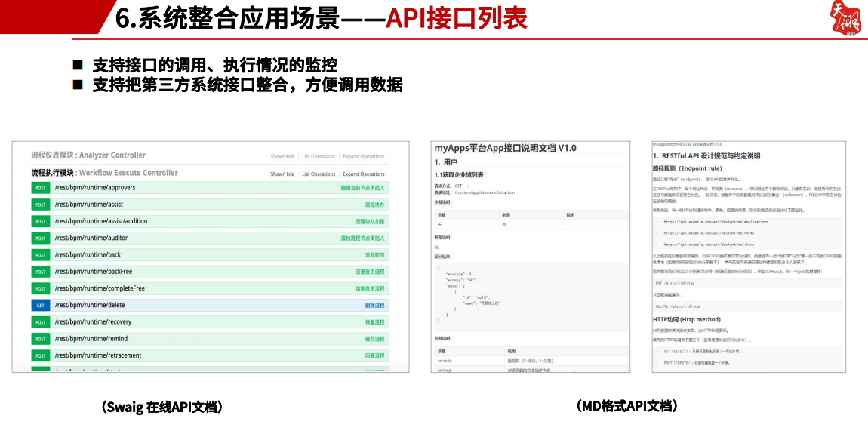This screenshot has height=443, width=868.
Task: Select the RESTful API design spec thumbnail
Action: pos(749,257)
